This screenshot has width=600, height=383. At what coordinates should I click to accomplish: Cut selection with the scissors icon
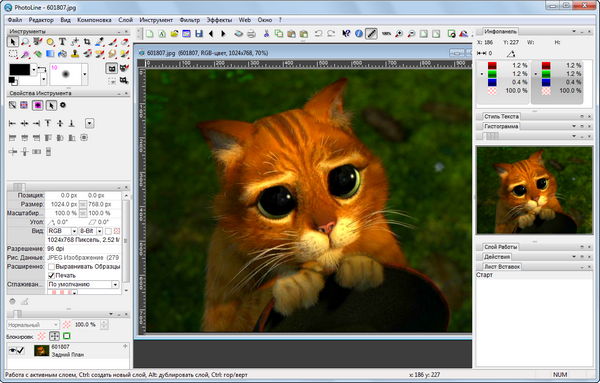[x=266, y=34]
